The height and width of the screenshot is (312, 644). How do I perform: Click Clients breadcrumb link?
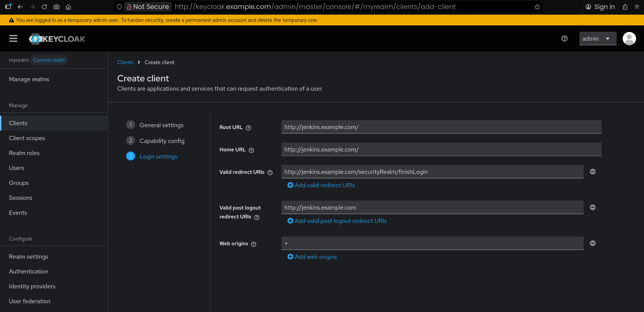point(125,62)
